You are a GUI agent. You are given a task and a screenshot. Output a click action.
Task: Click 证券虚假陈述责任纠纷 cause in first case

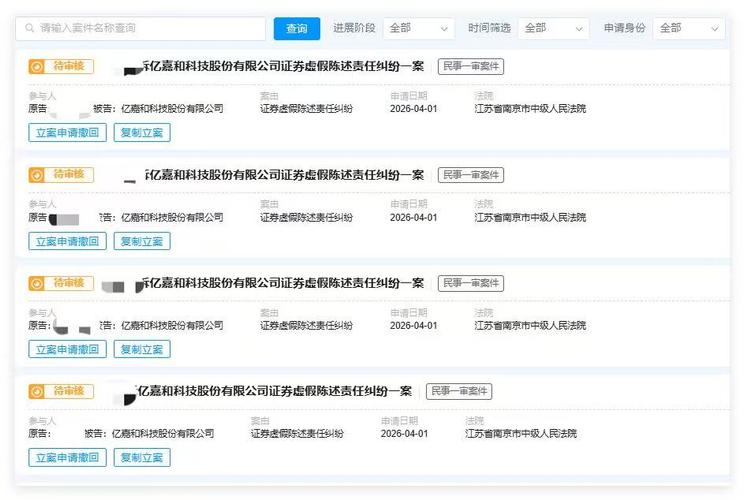click(307, 109)
